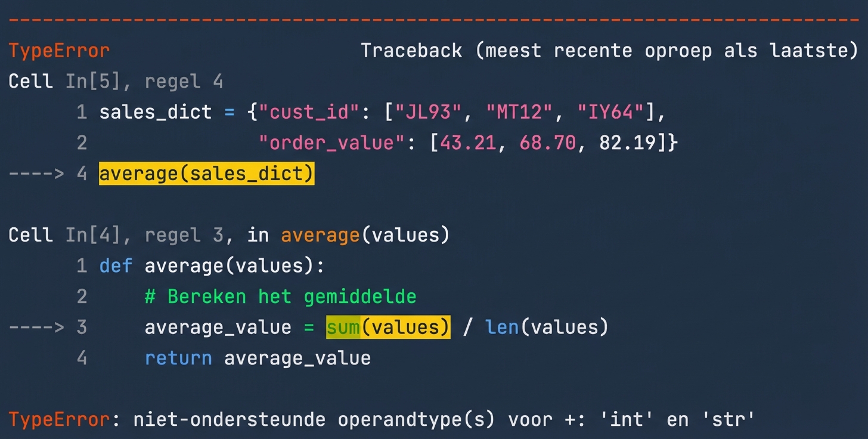Select the highlighted sum(values) expression

pos(387,327)
